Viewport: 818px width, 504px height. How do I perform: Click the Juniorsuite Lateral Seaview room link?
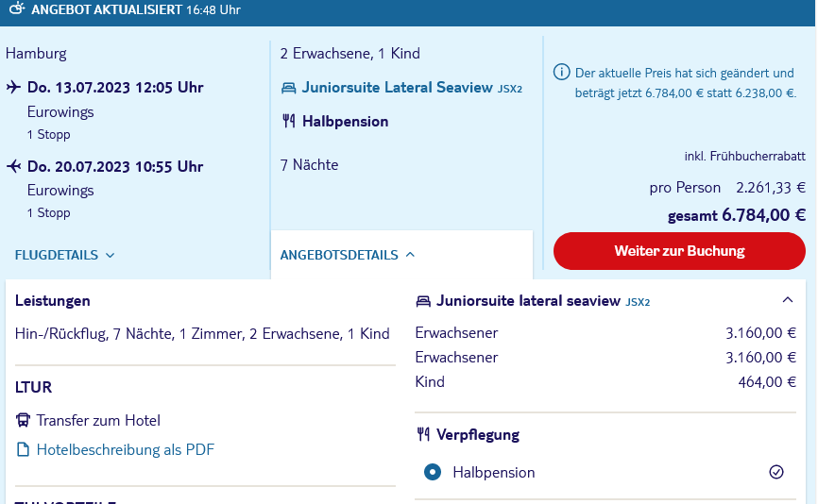coord(398,88)
